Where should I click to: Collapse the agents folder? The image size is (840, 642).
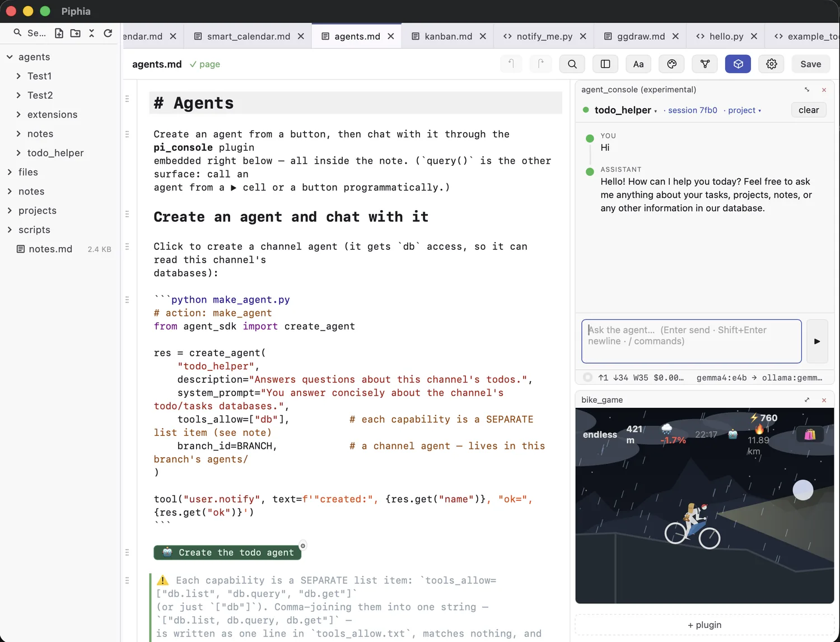coord(10,57)
